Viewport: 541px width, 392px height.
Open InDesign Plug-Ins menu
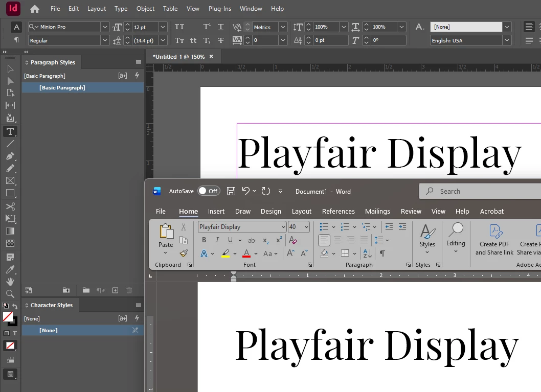click(220, 9)
